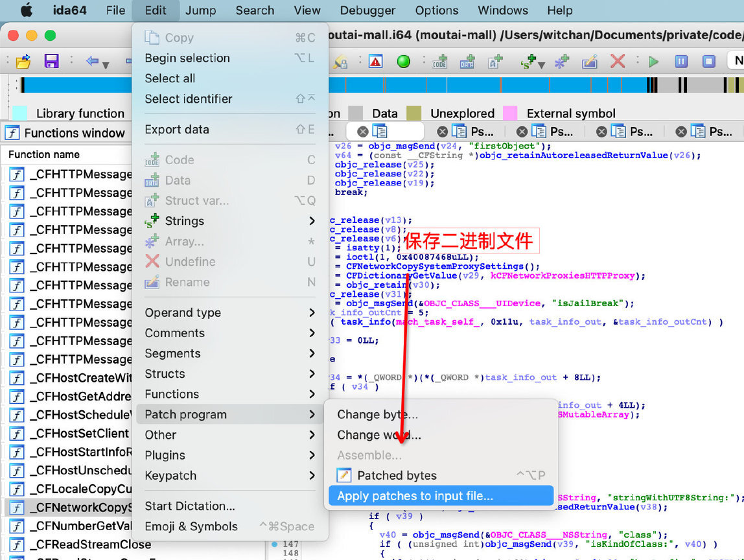
Task: Expand the Comments submenu
Action: (230, 332)
